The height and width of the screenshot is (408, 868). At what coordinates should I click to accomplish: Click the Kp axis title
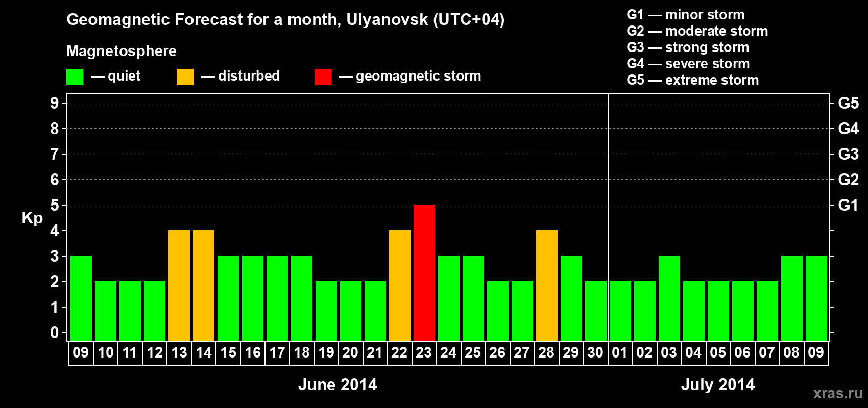[x=32, y=218]
